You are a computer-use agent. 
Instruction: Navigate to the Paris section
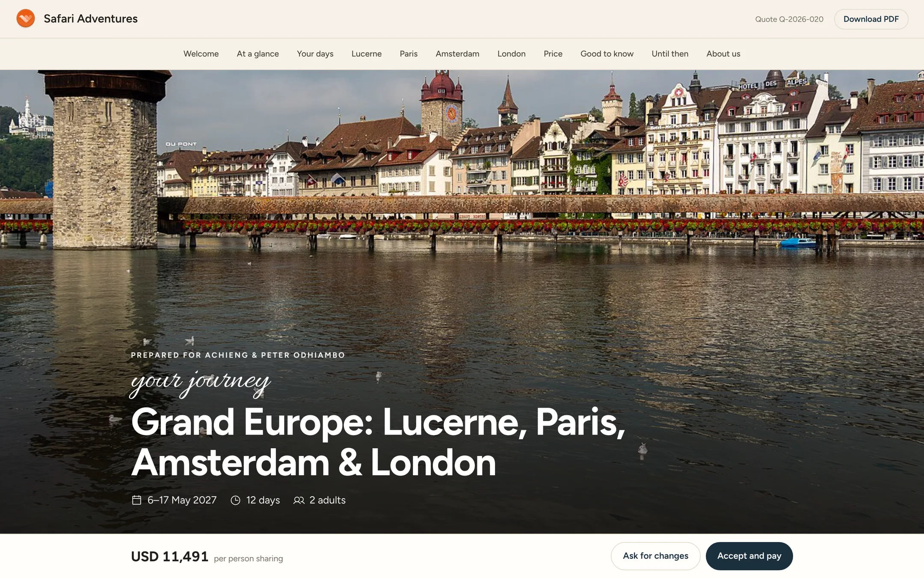[409, 54]
